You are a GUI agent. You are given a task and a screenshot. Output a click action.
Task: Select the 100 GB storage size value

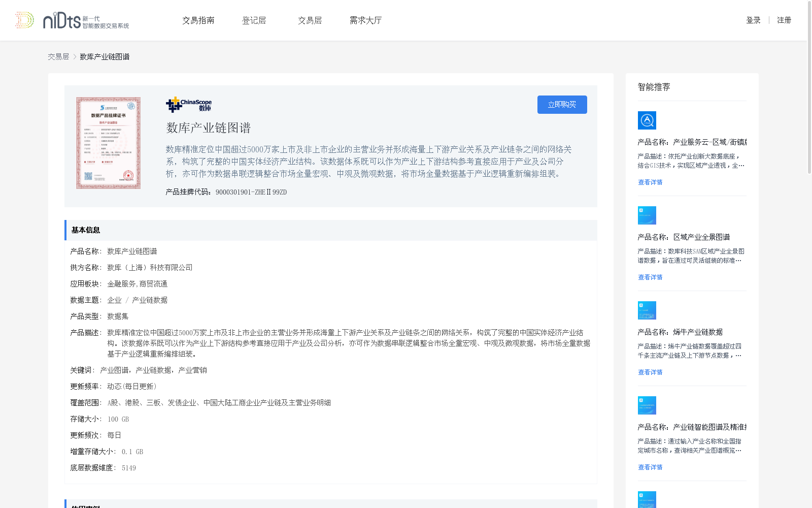(x=118, y=419)
